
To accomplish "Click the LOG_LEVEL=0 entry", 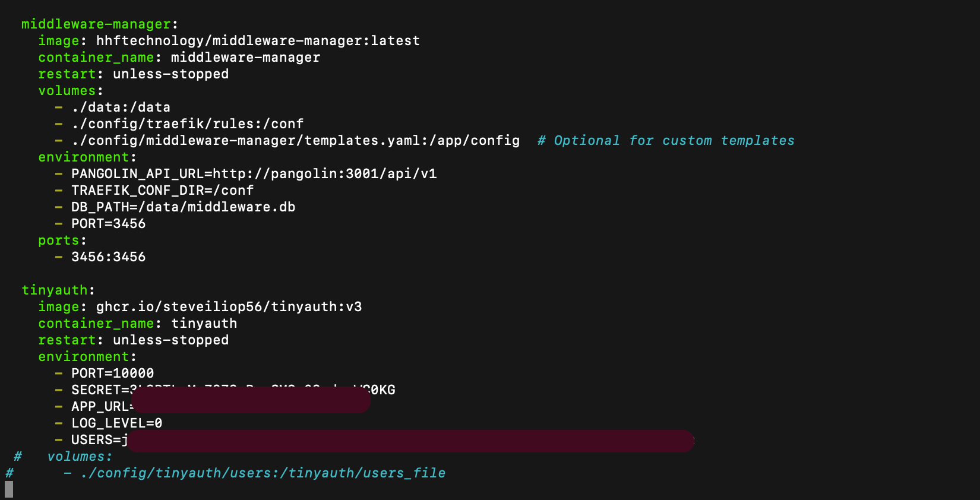I will click(x=116, y=423).
